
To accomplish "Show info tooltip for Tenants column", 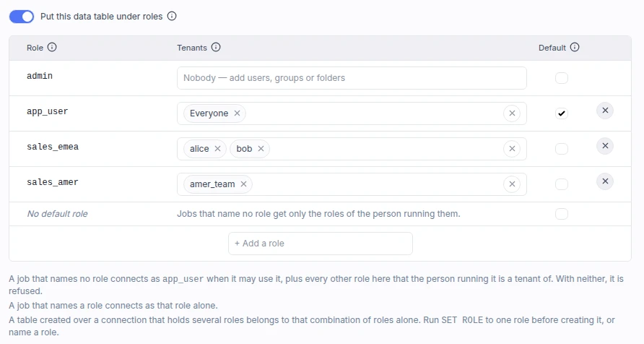I will click(x=216, y=47).
